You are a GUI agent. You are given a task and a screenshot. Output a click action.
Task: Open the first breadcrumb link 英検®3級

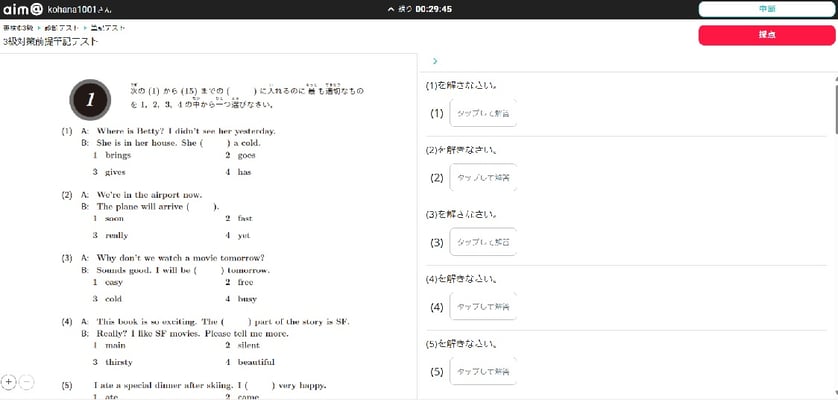coord(18,27)
